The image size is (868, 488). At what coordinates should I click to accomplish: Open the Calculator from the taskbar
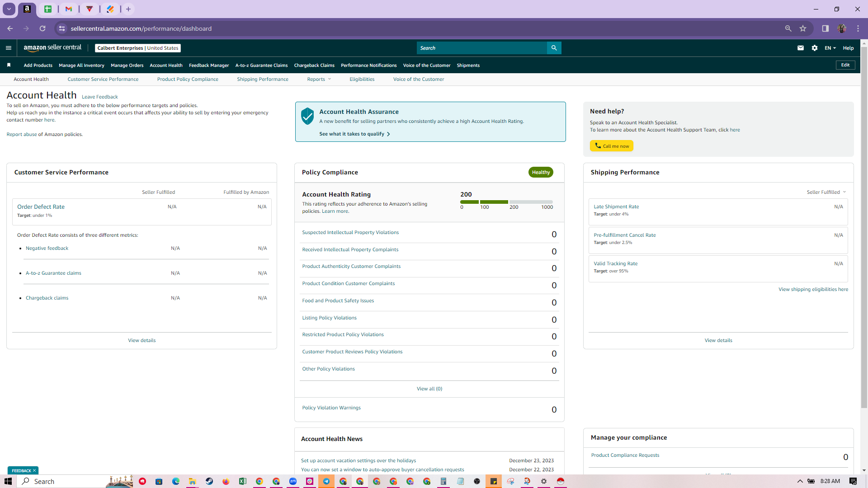click(443, 481)
